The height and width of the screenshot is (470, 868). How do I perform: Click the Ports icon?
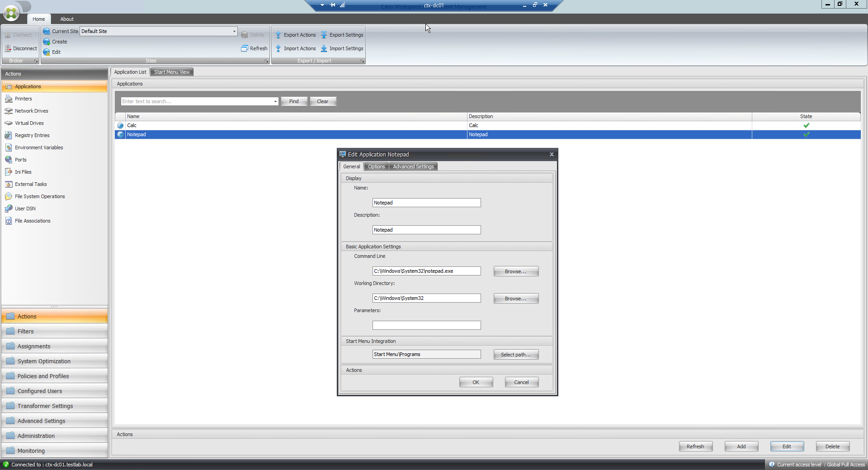pyautogui.click(x=9, y=160)
